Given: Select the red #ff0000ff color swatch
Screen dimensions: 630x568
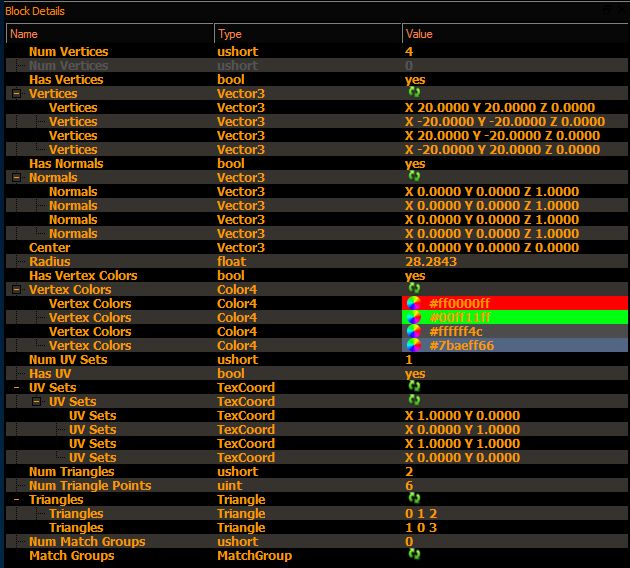Looking at the screenshot, I should [515, 303].
